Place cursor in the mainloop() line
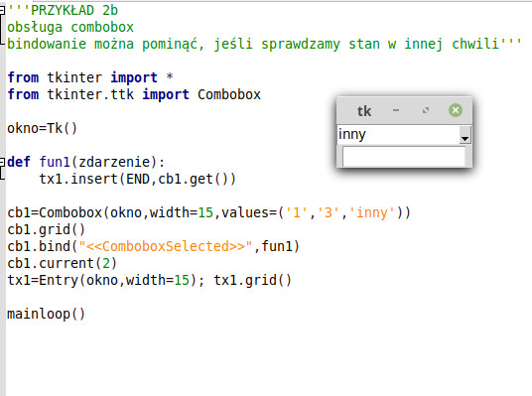 46,314
